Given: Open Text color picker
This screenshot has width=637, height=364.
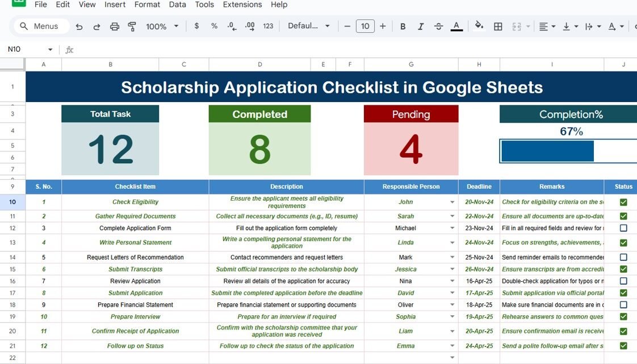Looking at the screenshot, I should (x=456, y=27).
